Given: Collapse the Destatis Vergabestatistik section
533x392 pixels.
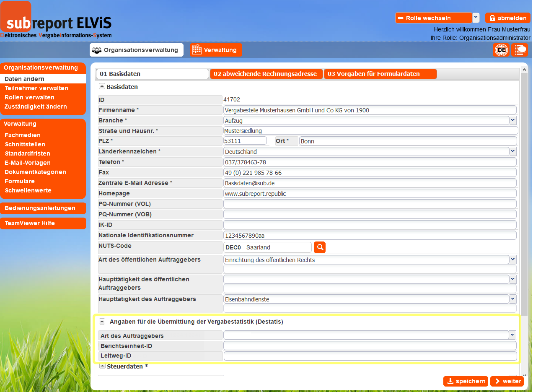Looking at the screenshot, I should (102, 322).
